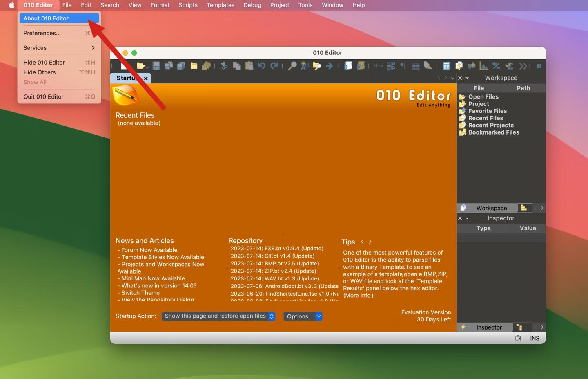Close the Startup tab
This screenshot has height=379, width=588.
pos(146,78)
